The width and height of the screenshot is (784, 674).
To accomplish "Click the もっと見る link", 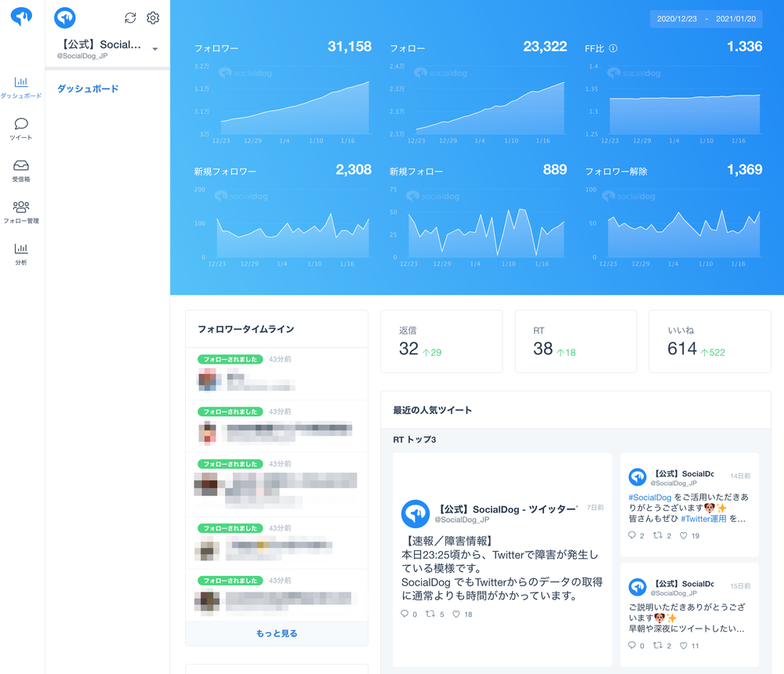I will [277, 633].
